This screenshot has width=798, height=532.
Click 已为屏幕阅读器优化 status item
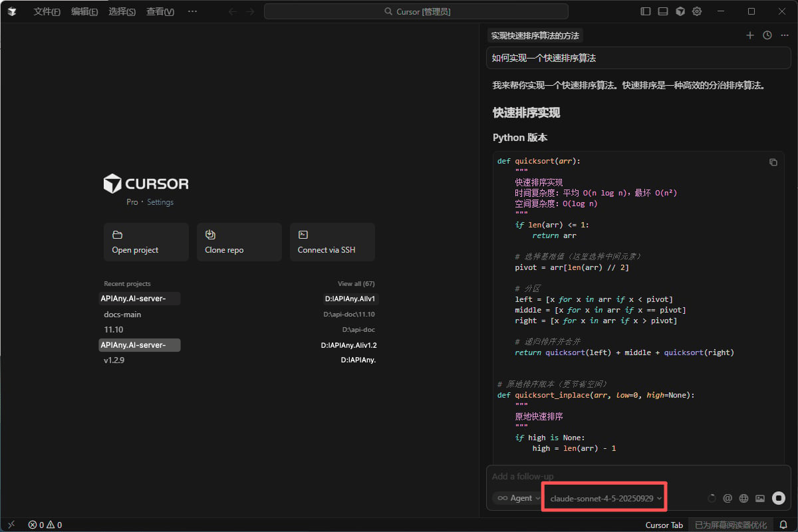[x=731, y=525]
